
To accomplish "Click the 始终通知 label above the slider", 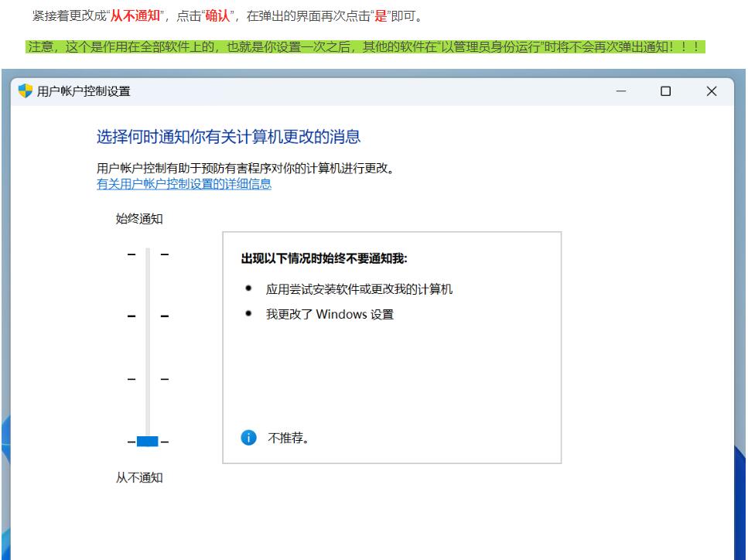I will tap(139, 219).
